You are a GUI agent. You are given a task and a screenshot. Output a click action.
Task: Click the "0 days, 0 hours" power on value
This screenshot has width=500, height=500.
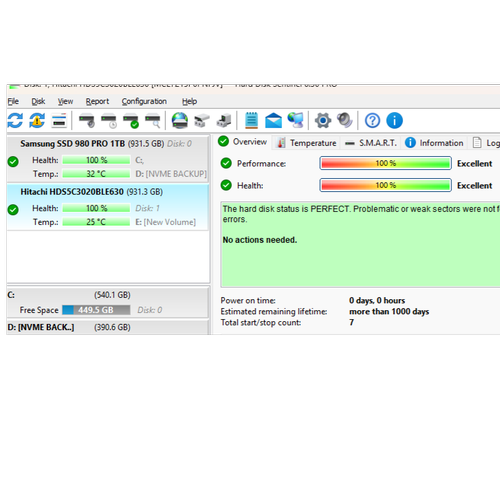(x=377, y=301)
